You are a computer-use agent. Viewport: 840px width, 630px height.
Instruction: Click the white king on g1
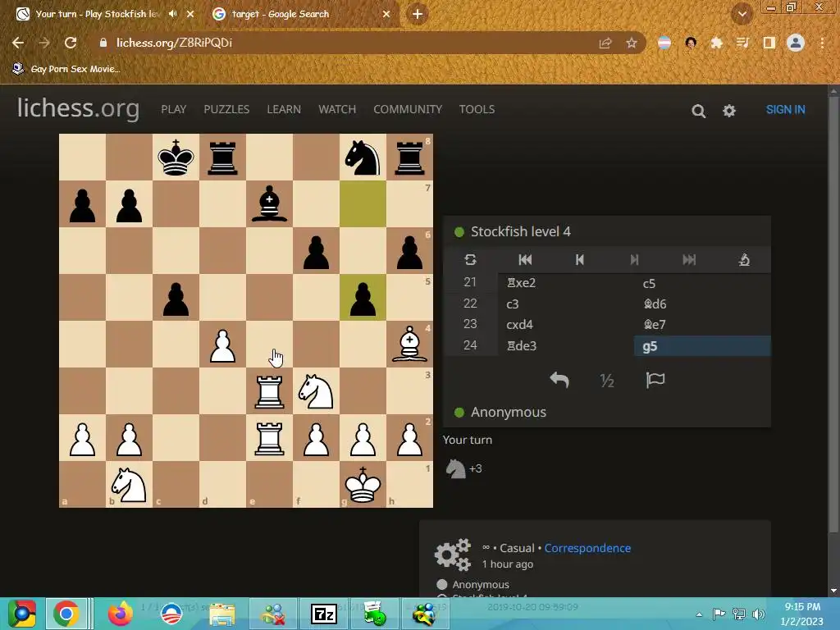pyautogui.click(x=363, y=484)
